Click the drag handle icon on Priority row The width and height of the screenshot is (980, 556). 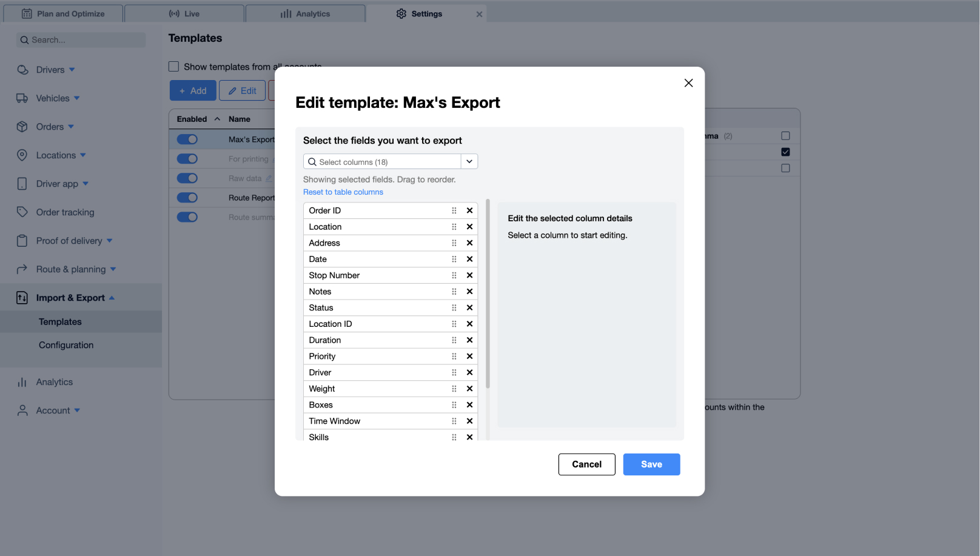[x=454, y=357]
